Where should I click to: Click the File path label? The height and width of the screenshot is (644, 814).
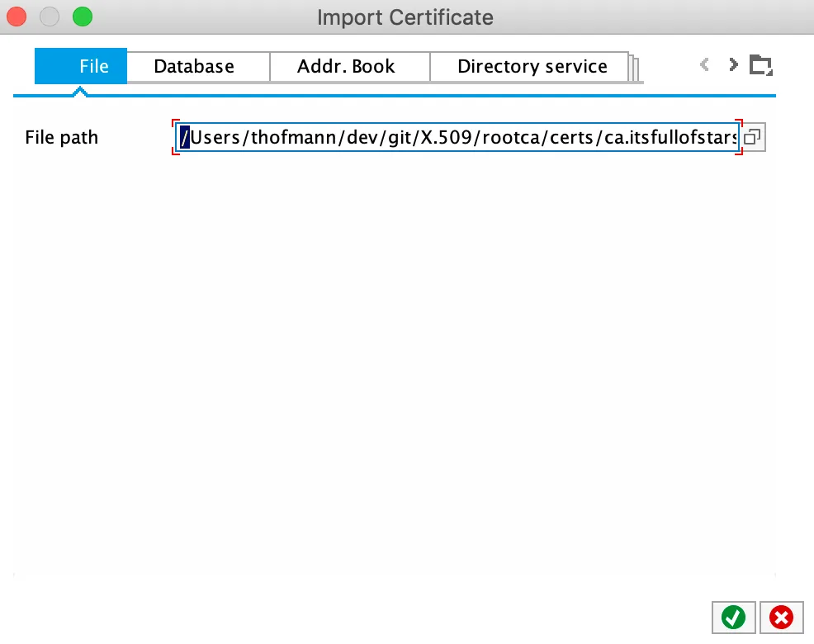point(62,138)
